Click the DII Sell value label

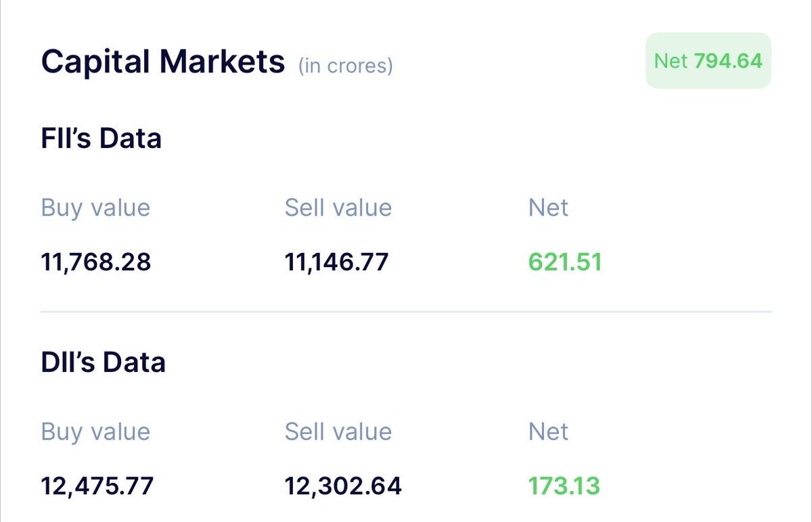(x=338, y=431)
